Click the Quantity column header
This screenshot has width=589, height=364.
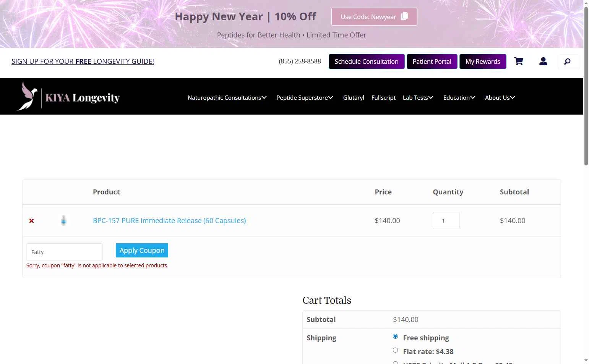(x=448, y=192)
